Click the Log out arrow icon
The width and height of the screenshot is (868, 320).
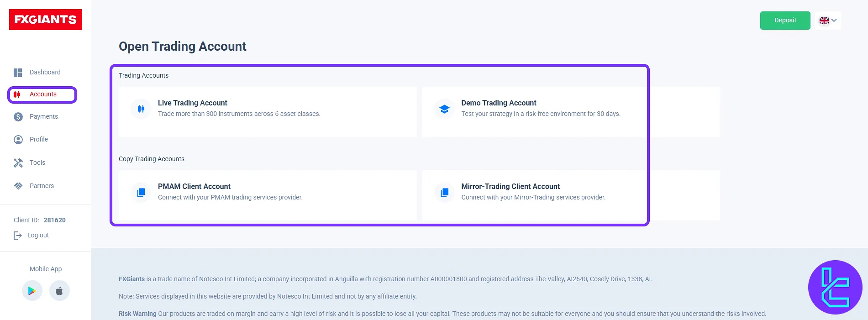click(x=18, y=236)
